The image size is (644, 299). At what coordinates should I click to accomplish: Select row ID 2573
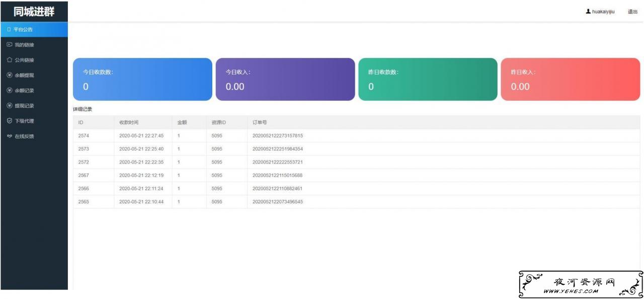point(356,149)
